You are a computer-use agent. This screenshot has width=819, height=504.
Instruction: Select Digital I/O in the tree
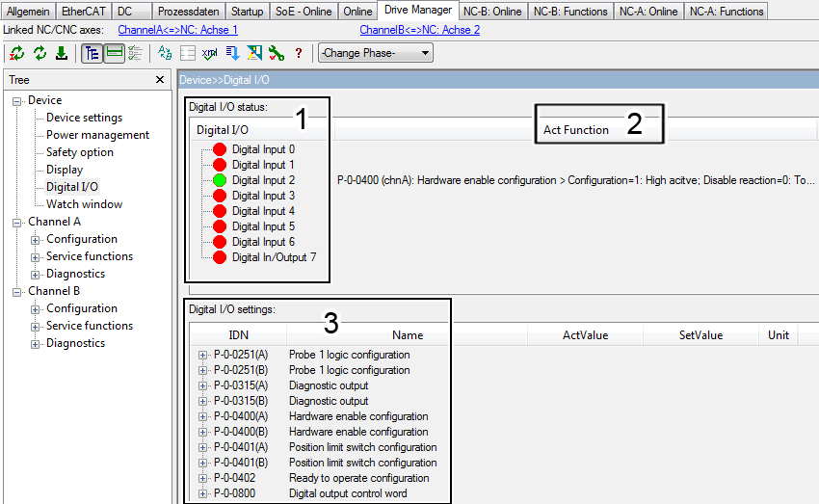pos(72,187)
